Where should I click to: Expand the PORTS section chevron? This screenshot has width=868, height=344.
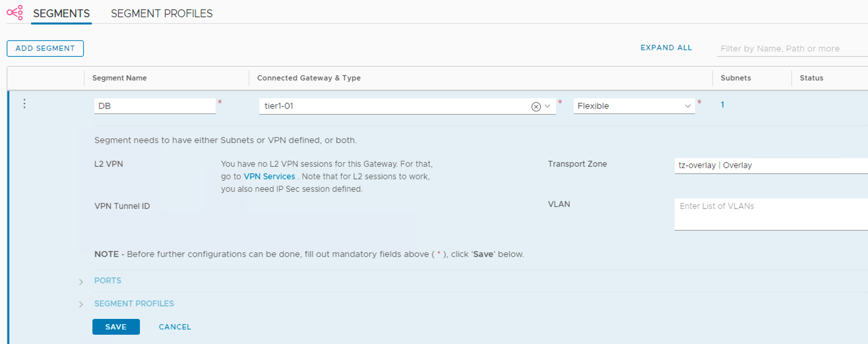[81, 282]
